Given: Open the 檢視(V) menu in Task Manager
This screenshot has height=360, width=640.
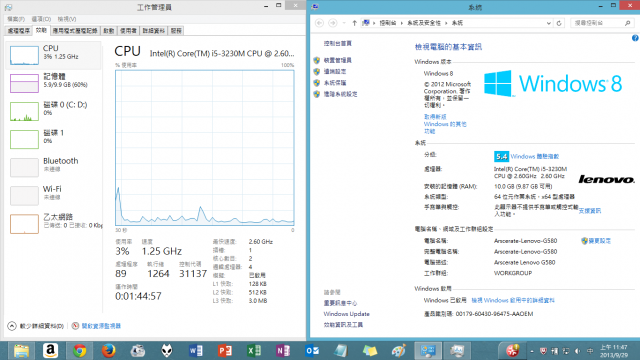Looking at the screenshot, I should 67,19.
